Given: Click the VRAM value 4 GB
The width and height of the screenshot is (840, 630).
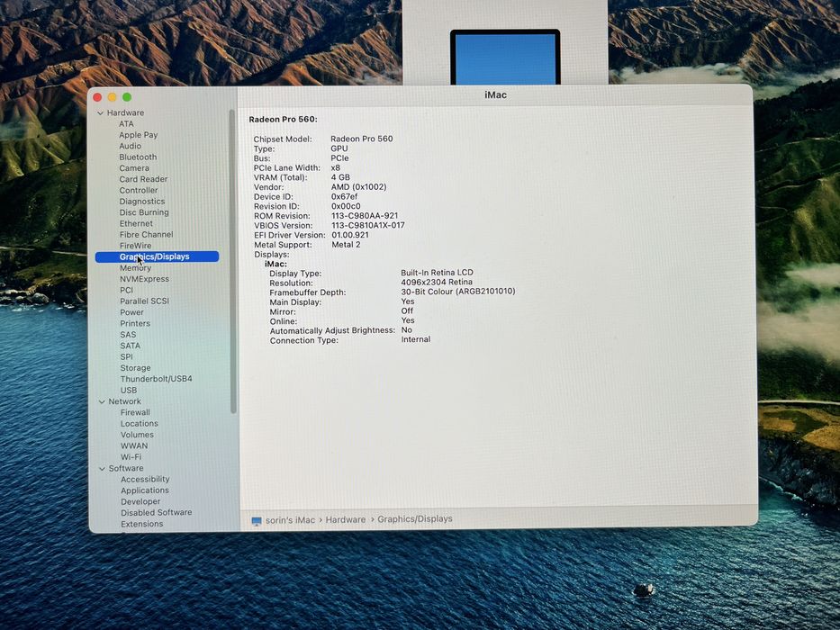Looking at the screenshot, I should tap(340, 177).
